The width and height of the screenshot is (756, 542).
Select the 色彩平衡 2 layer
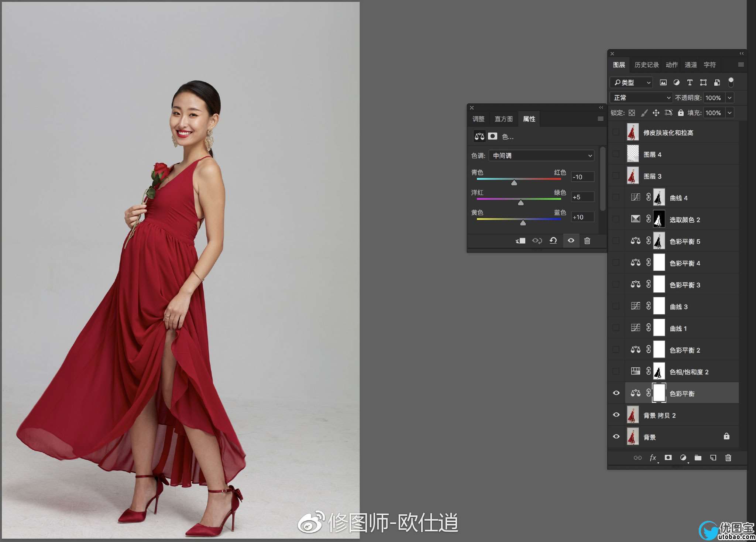pos(682,350)
